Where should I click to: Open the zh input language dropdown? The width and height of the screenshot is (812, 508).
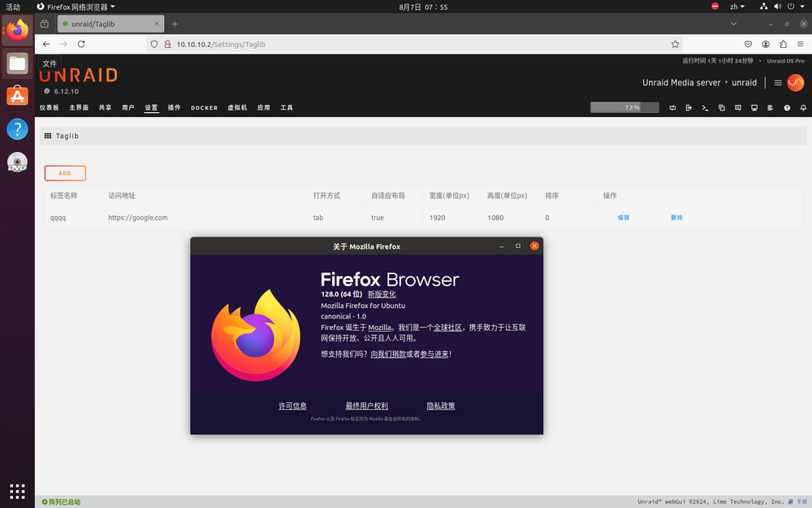click(737, 7)
